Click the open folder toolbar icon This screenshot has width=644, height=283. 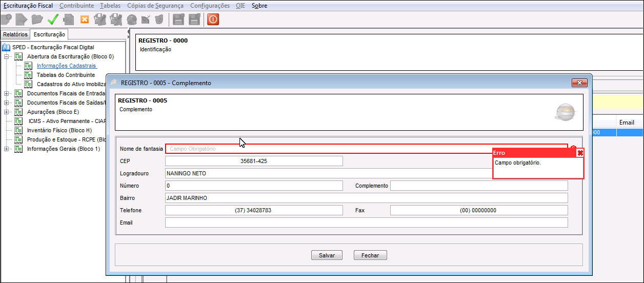[x=37, y=19]
